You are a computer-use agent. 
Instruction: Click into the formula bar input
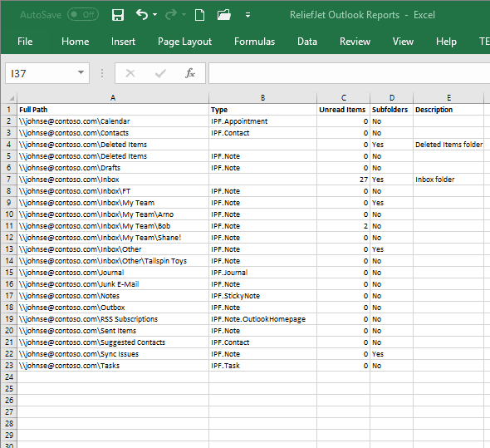coord(350,73)
